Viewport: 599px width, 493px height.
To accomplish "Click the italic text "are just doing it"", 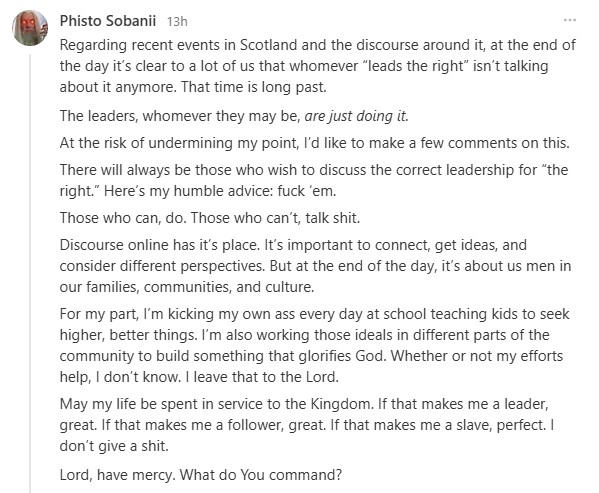I will pyautogui.click(x=356, y=116).
